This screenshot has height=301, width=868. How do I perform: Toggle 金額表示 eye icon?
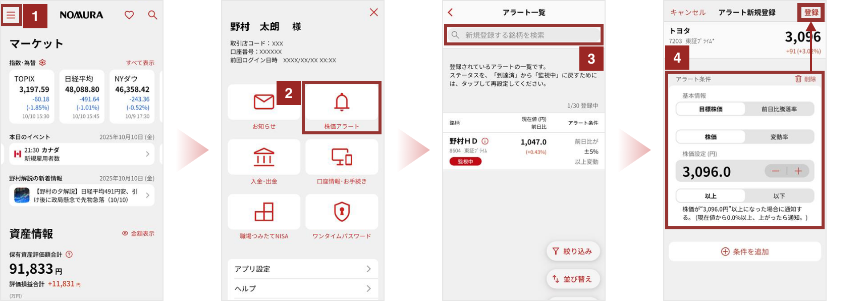click(125, 233)
